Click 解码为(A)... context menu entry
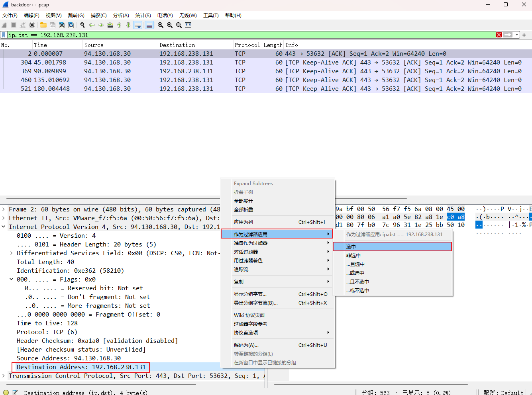532x395 pixels. pos(277,345)
